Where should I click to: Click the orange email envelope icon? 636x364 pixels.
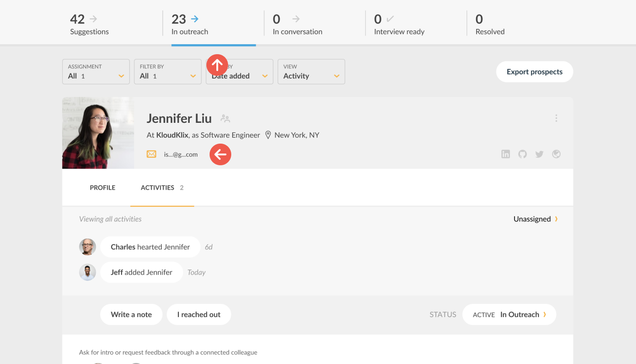[151, 154]
